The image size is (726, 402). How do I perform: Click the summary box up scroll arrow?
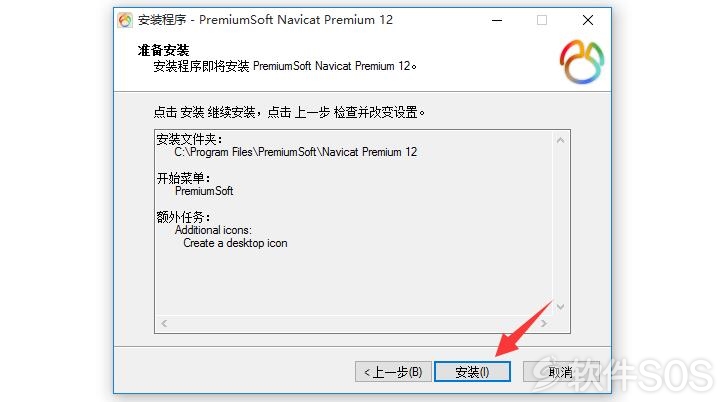(x=560, y=140)
